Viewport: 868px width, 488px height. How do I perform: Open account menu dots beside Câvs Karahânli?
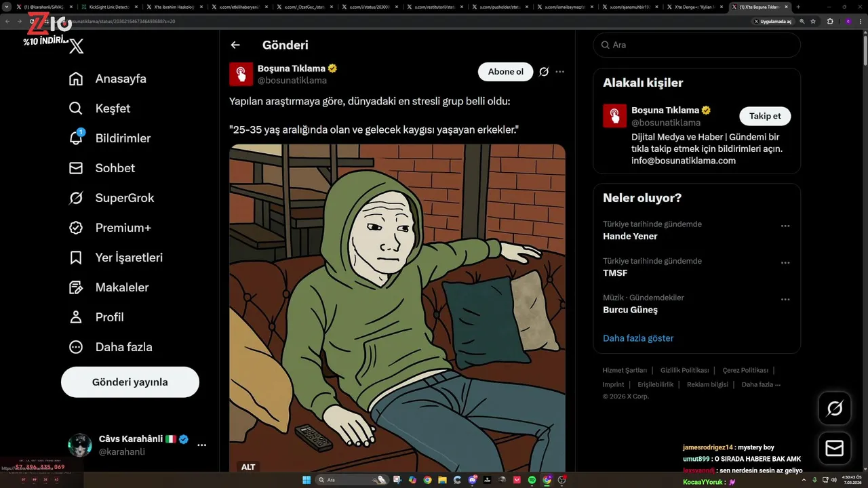[201, 445]
